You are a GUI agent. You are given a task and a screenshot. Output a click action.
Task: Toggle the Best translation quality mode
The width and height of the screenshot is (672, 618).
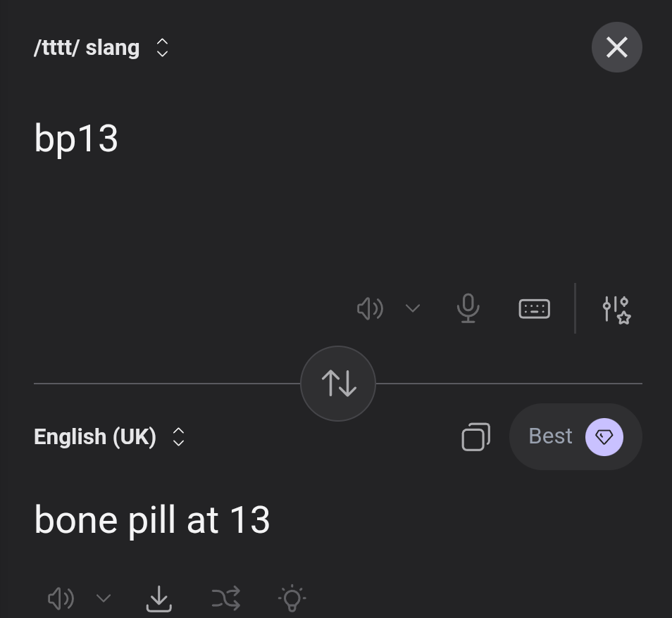575,436
